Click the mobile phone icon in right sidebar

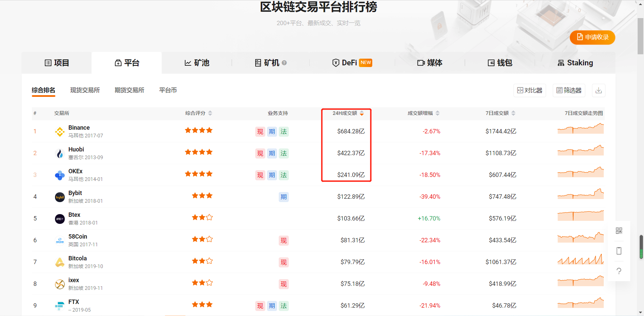[x=619, y=251]
